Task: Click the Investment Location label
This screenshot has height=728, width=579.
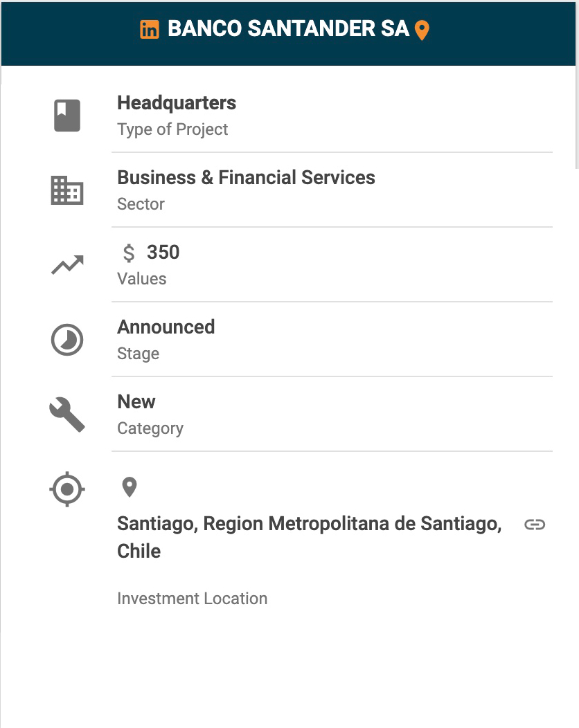Action: click(x=192, y=599)
